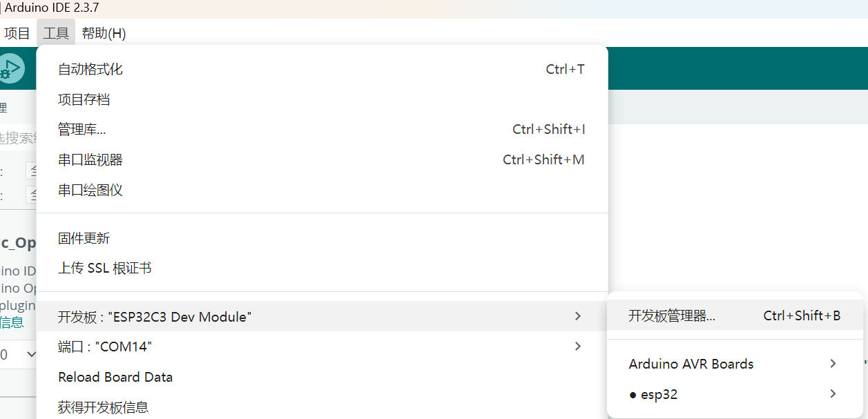Image resolution: width=868 pixels, height=419 pixels.
Task: Select 自动格式化 from the Tools menu
Action: (322, 69)
